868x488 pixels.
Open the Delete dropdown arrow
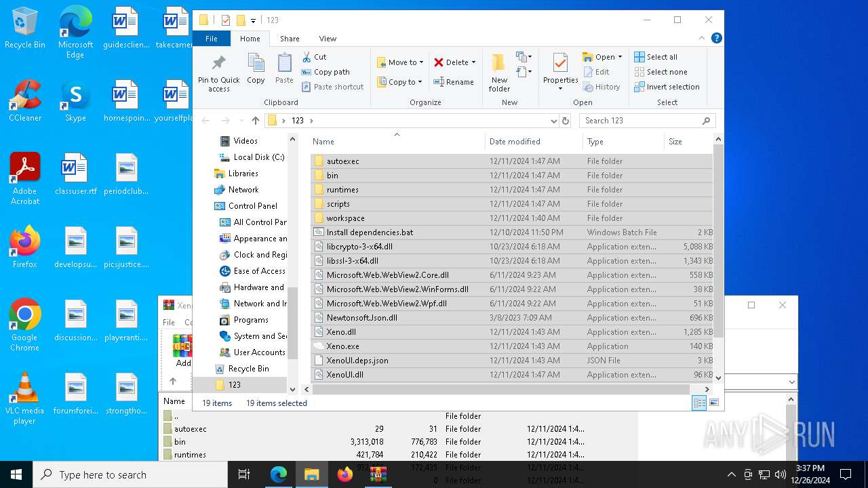(473, 62)
